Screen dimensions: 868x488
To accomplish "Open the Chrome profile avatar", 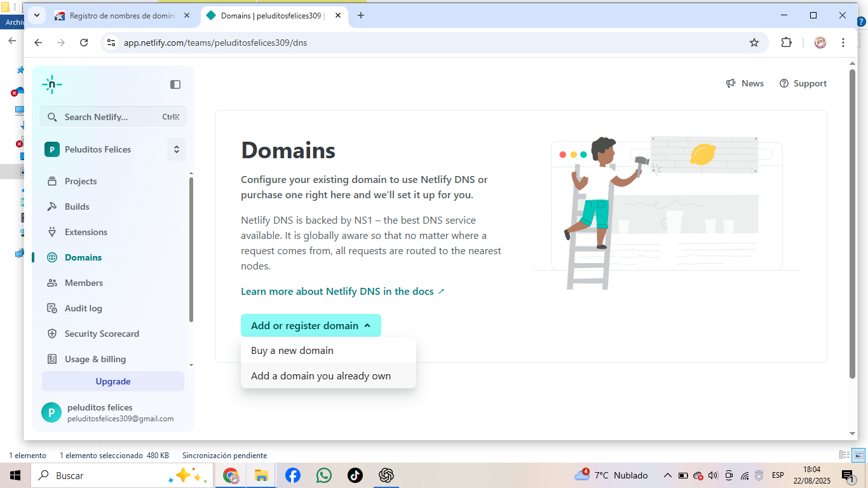I will 820,43.
